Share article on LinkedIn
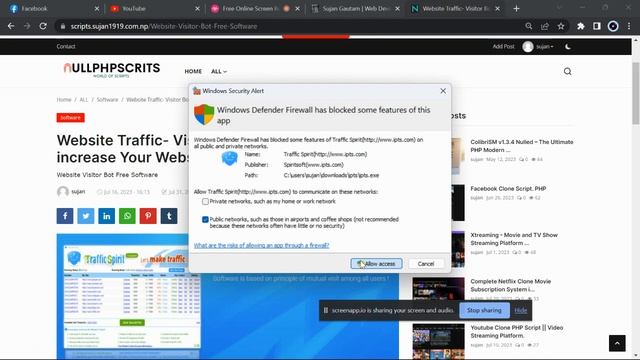Image resolution: width=640 pixels, height=360 pixels. [x=107, y=216]
